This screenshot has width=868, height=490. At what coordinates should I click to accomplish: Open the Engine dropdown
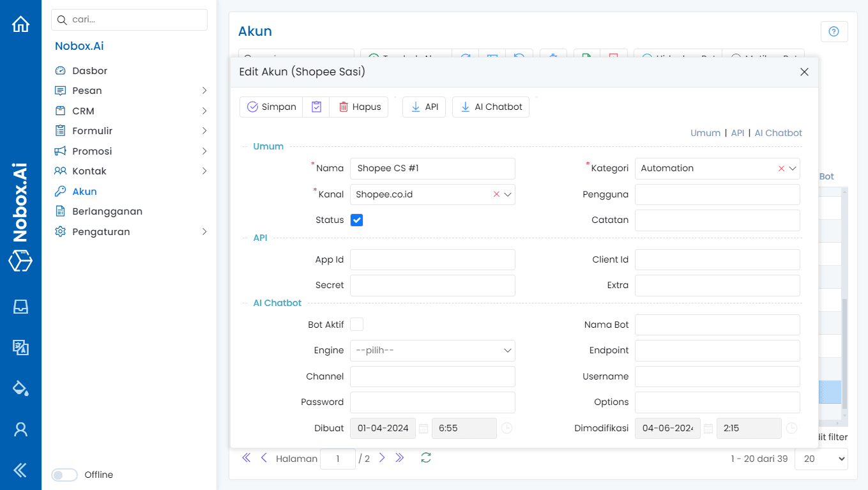pos(432,351)
